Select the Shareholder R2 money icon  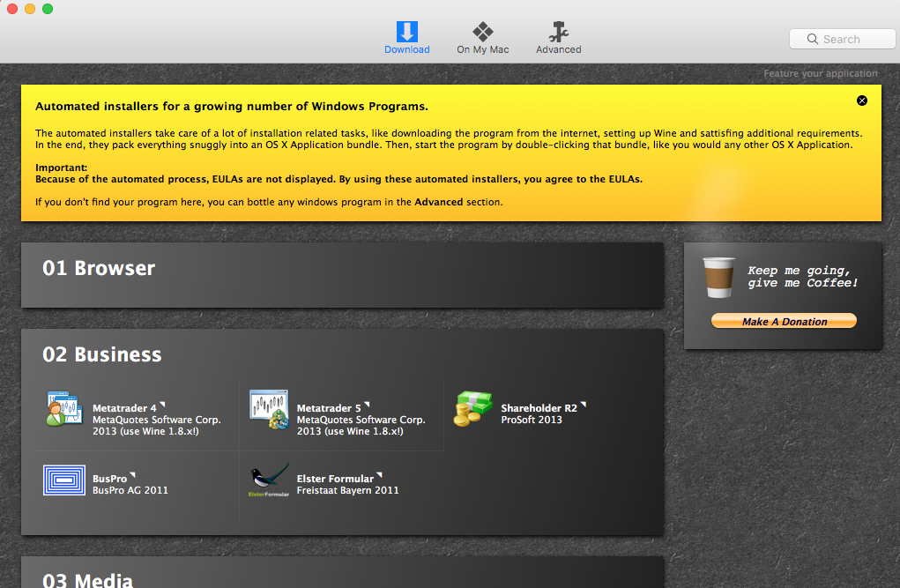pos(473,409)
